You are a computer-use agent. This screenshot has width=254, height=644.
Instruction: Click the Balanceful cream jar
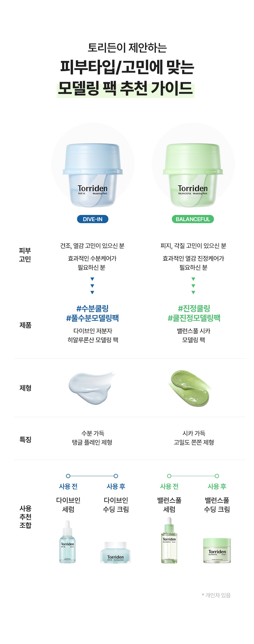[x=217, y=550]
